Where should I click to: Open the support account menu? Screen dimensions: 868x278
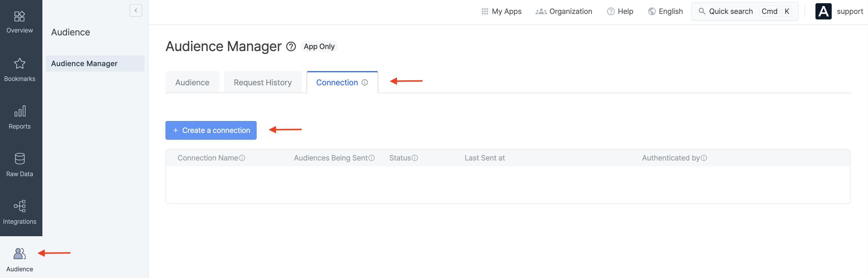pyautogui.click(x=849, y=11)
